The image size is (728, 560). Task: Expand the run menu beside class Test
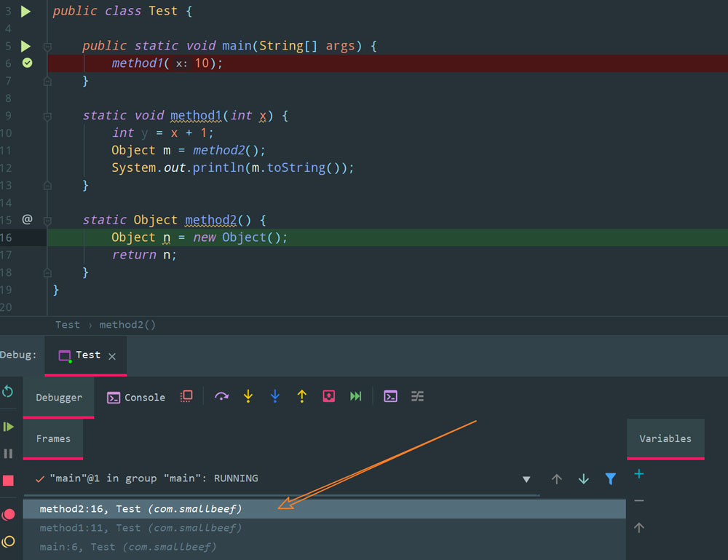click(x=25, y=12)
